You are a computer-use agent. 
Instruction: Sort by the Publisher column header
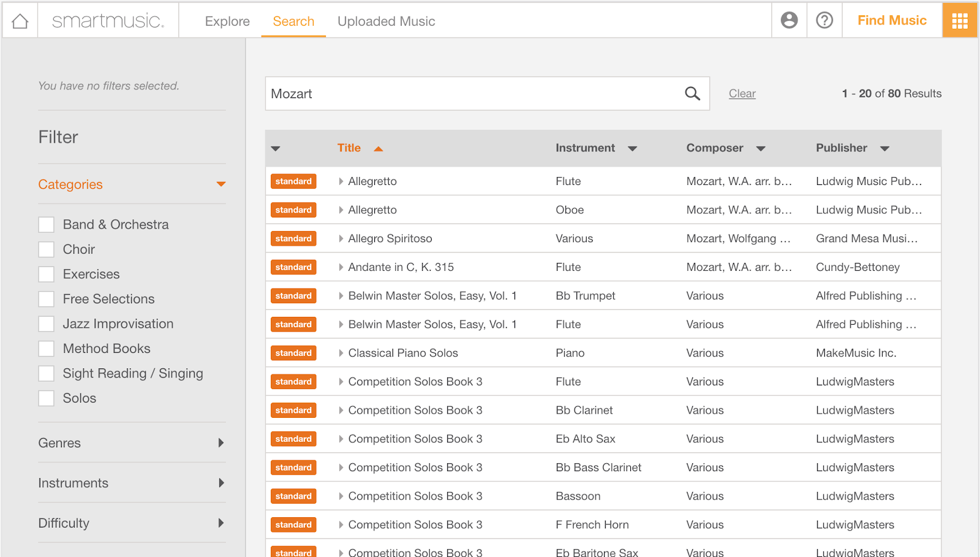click(842, 148)
